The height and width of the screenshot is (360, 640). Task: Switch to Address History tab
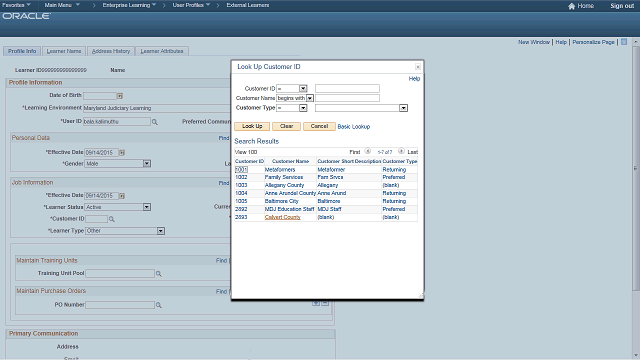(x=111, y=51)
